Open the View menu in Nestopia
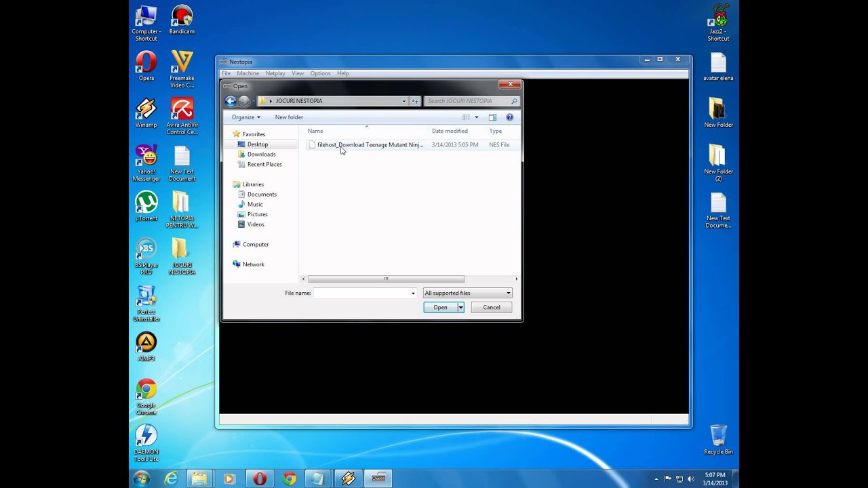The image size is (868, 488). pos(298,73)
